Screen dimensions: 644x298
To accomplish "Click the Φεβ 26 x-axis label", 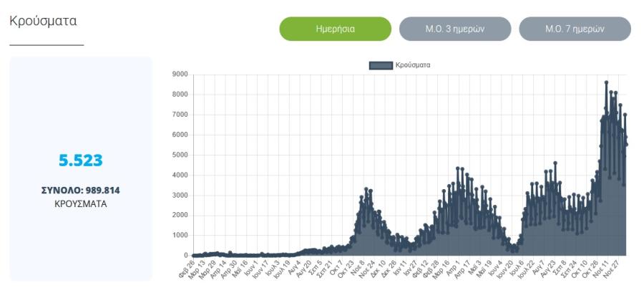I will [187, 269].
